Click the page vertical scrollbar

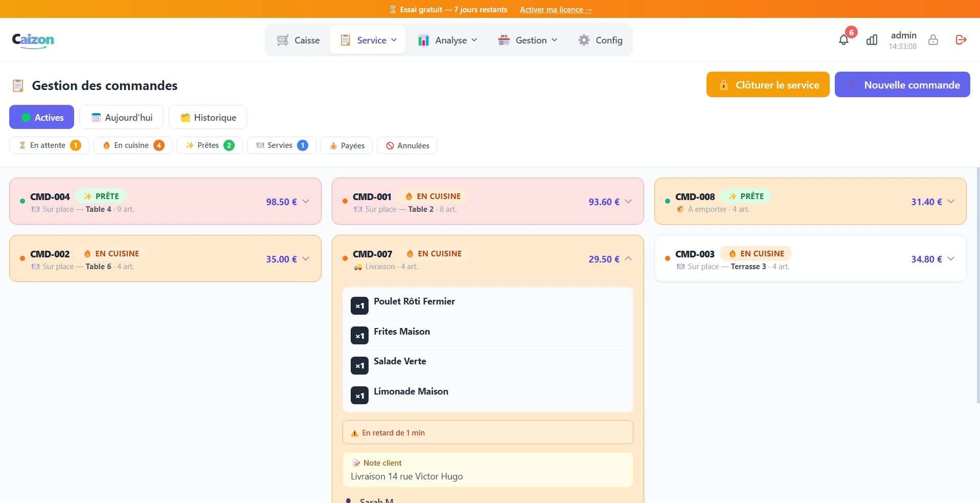point(977,286)
